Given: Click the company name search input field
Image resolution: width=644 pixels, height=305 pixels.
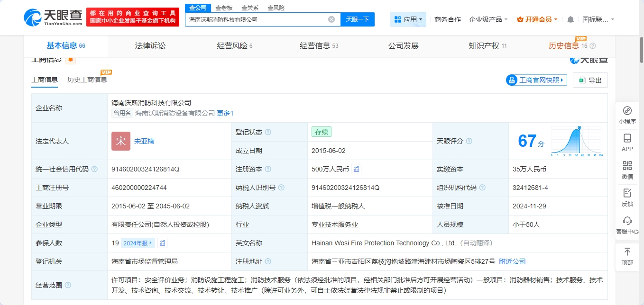Looking at the screenshot, I should 256,19.
